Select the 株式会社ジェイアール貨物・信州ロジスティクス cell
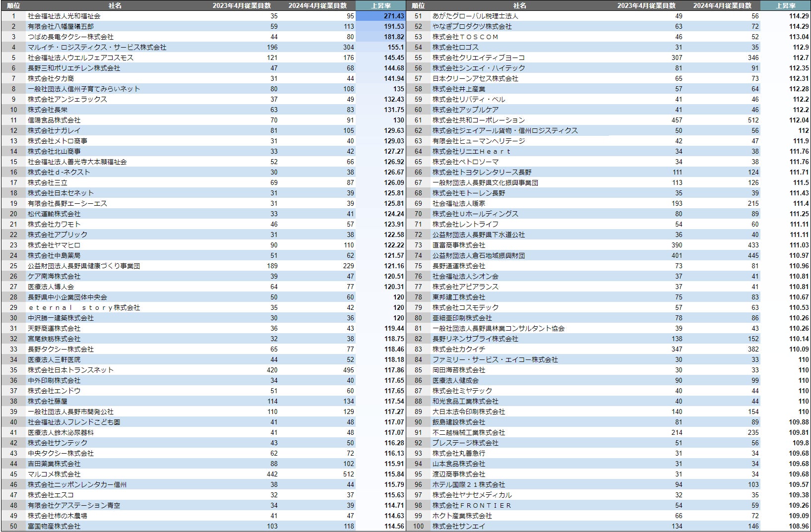Image resolution: width=811 pixels, height=532 pixels. tap(505, 130)
